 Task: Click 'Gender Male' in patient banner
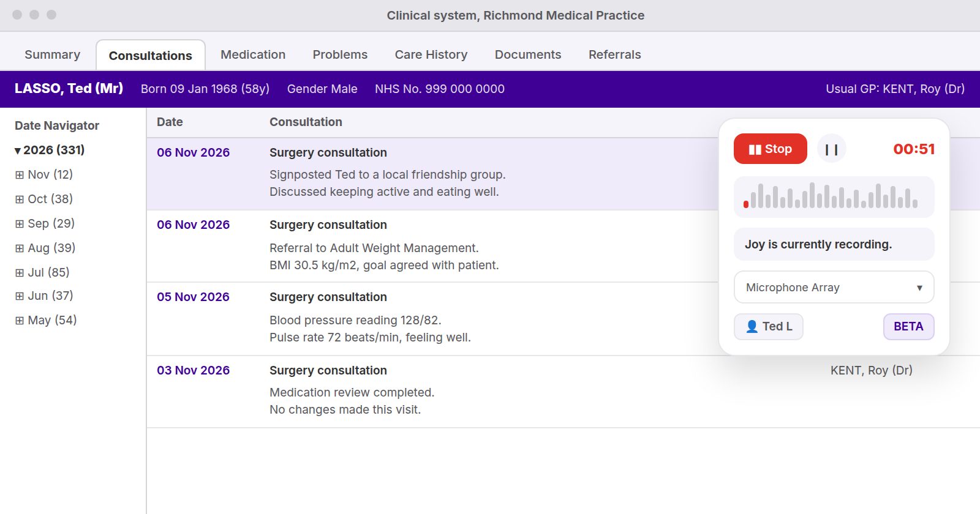coord(322,89)
